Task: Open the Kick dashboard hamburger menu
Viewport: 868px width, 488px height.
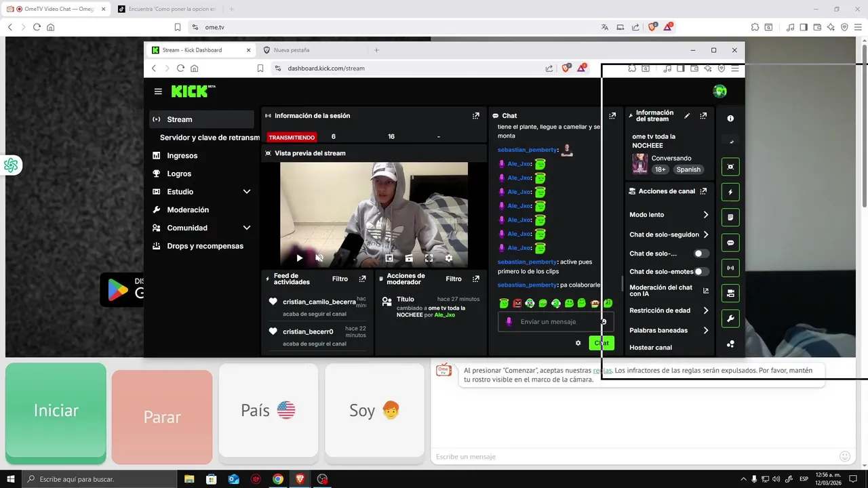Action: (158, 91)
